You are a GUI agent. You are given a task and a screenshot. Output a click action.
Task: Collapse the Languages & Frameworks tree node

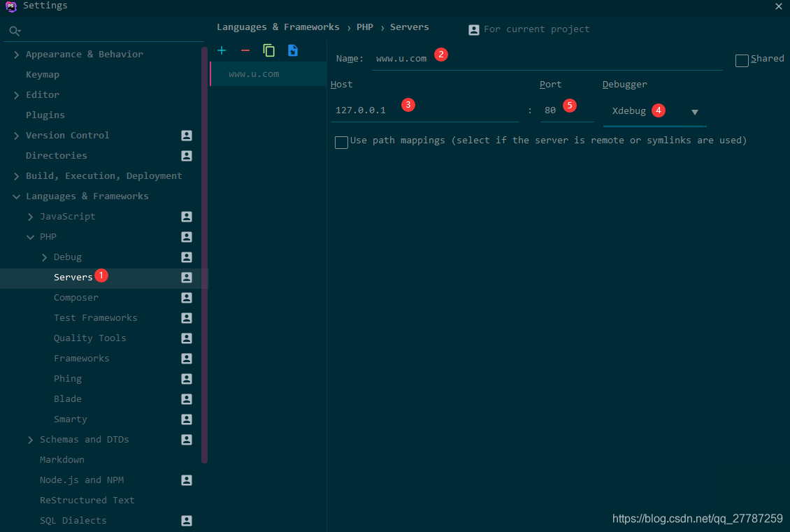pos(16,196)
